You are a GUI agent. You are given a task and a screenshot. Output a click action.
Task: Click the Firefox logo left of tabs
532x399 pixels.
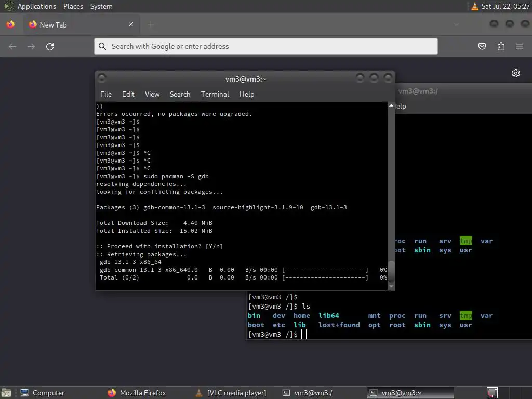click(10, 24)
